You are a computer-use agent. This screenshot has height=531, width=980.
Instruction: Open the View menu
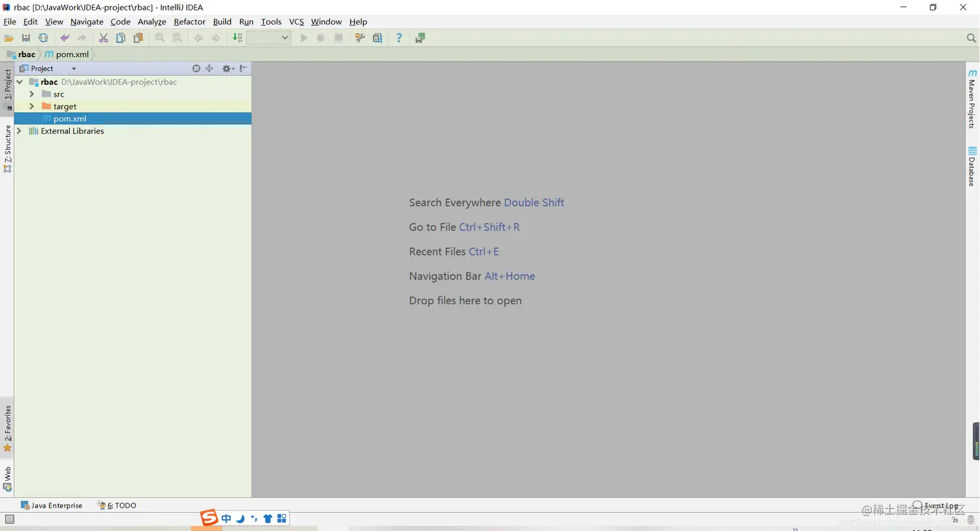click(x=54, y=21)
